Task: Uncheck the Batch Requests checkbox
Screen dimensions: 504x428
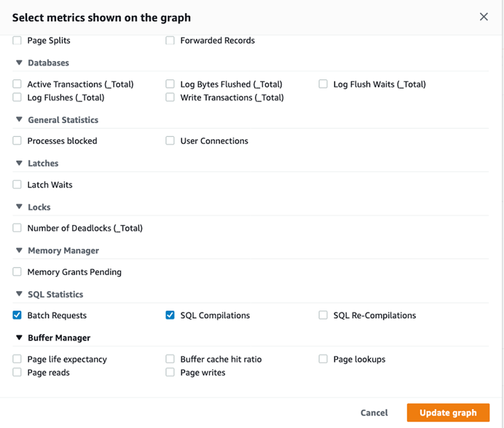Action: click(x=17, y=315)
